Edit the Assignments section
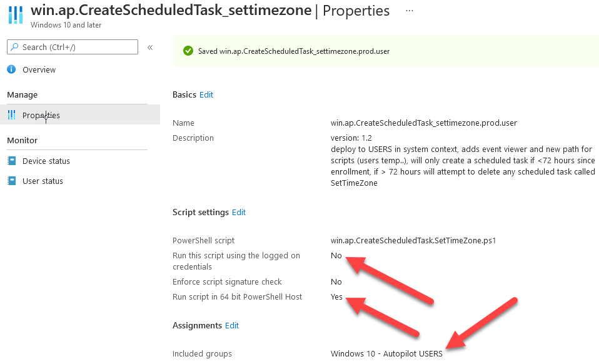Screen dimensions: 599x364 (x=232, y=325)
